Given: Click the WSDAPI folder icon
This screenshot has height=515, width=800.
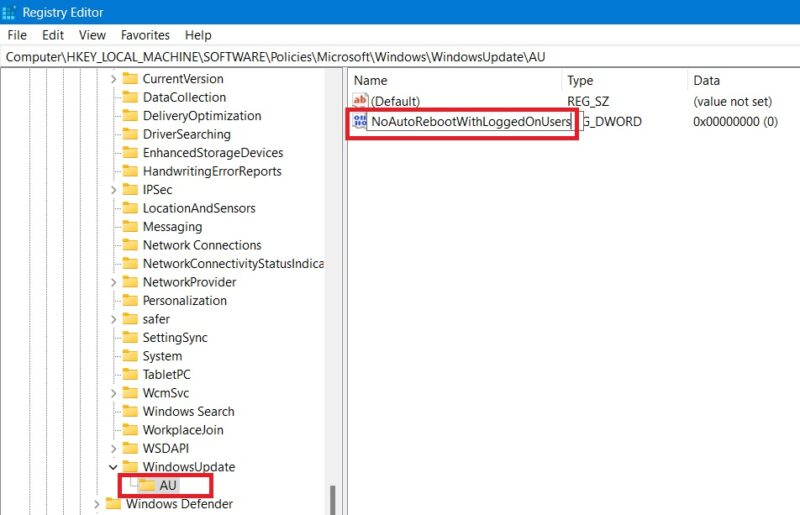Looking at the screenshot, I should pos(130,448).
